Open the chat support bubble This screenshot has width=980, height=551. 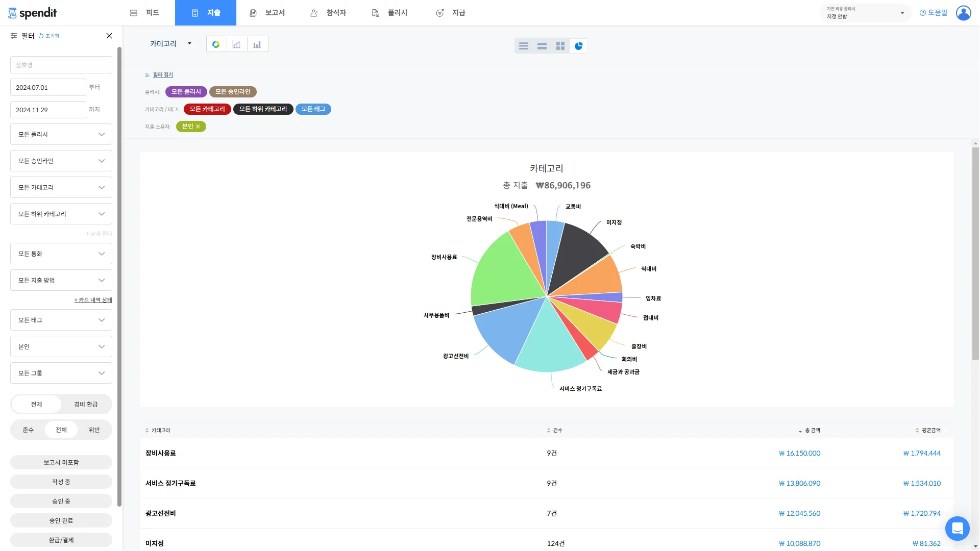[957, 528]
